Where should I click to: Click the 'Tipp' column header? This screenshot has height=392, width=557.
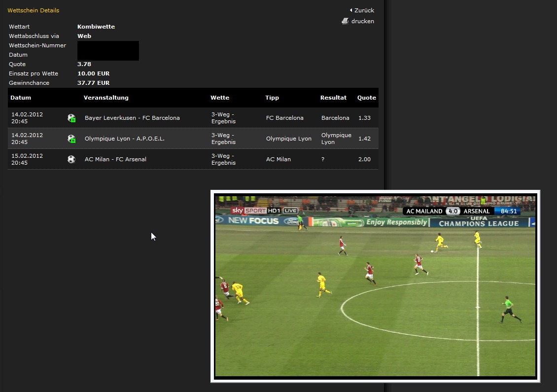[272, 98]
